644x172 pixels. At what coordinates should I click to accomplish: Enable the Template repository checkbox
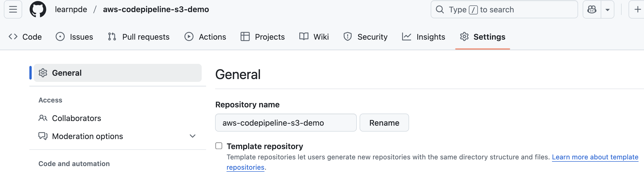pos(219,146)
